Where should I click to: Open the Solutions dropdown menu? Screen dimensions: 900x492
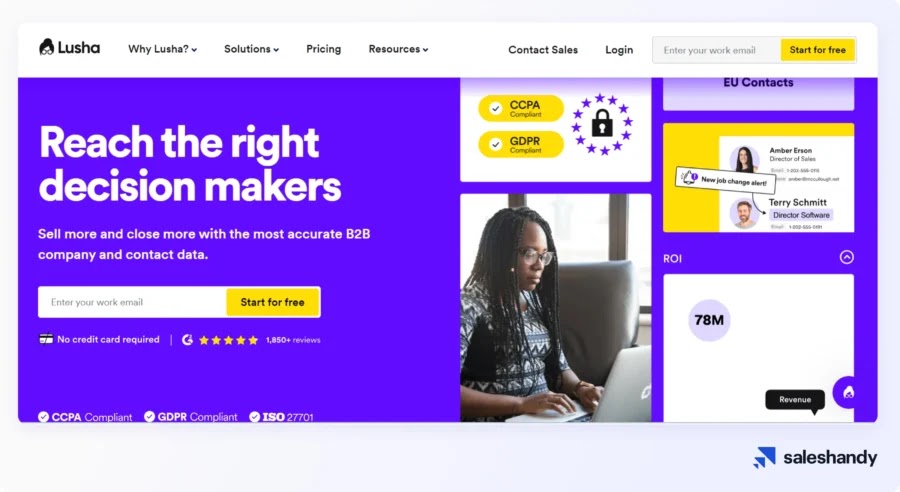(x=251, y=49)
